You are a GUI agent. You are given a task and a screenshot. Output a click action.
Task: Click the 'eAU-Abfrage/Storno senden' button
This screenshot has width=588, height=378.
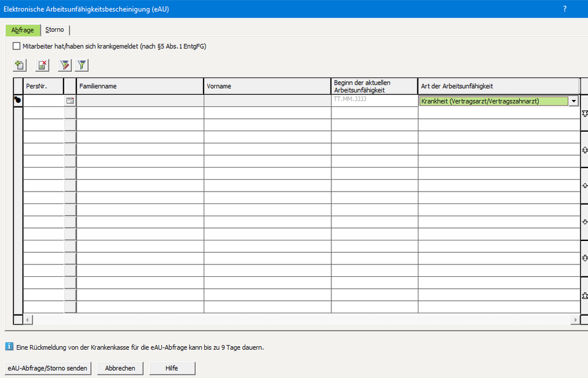49,368
